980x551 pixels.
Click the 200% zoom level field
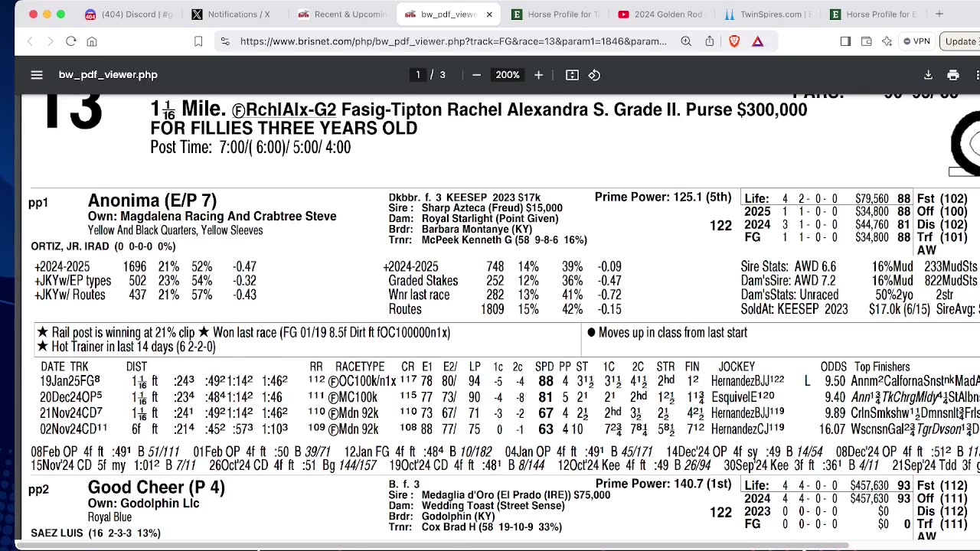507,75
